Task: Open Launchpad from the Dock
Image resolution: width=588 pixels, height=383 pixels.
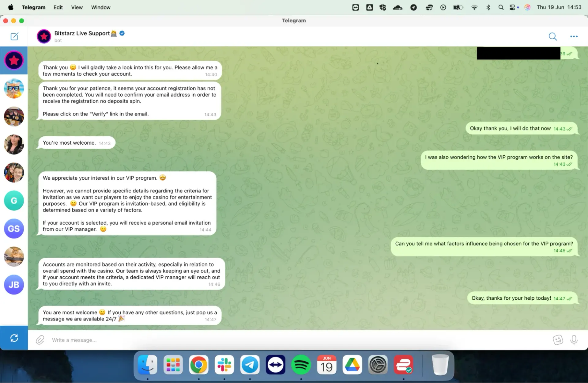Action: [x=173, y=365]
